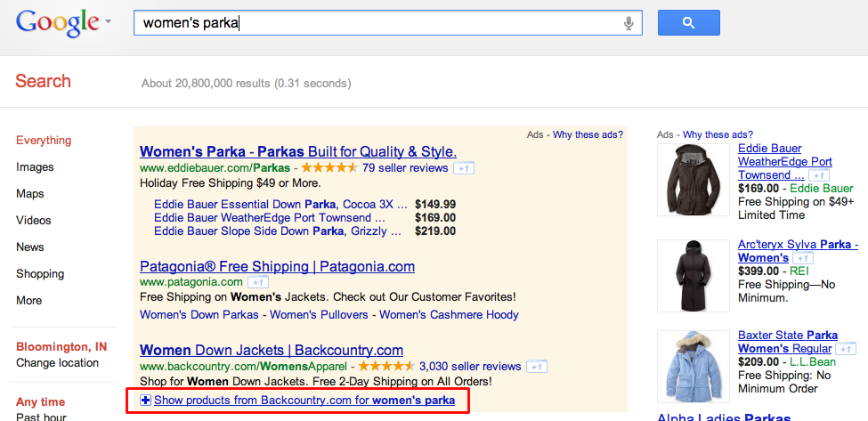
Task: Click the light blue Baxter State Parka thumbnail
Action: pos(694,366)
